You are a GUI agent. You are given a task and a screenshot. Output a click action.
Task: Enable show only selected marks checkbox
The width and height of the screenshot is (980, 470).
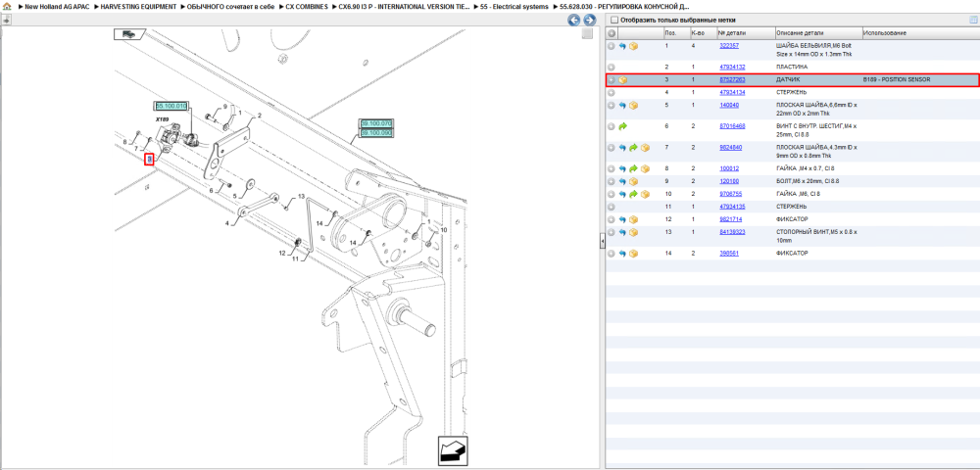click(613, 20)
